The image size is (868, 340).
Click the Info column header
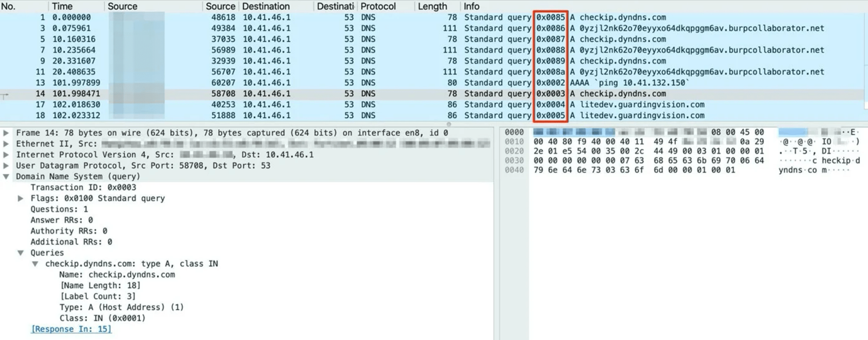471,6
